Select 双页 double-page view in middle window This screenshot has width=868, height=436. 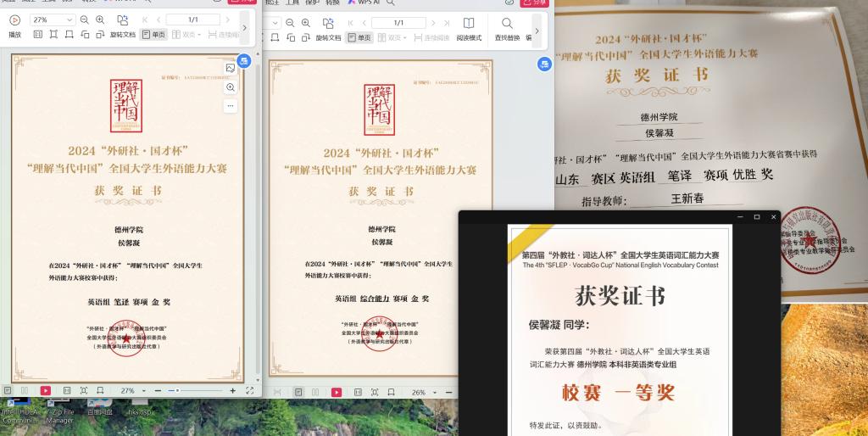pos(392,37)
